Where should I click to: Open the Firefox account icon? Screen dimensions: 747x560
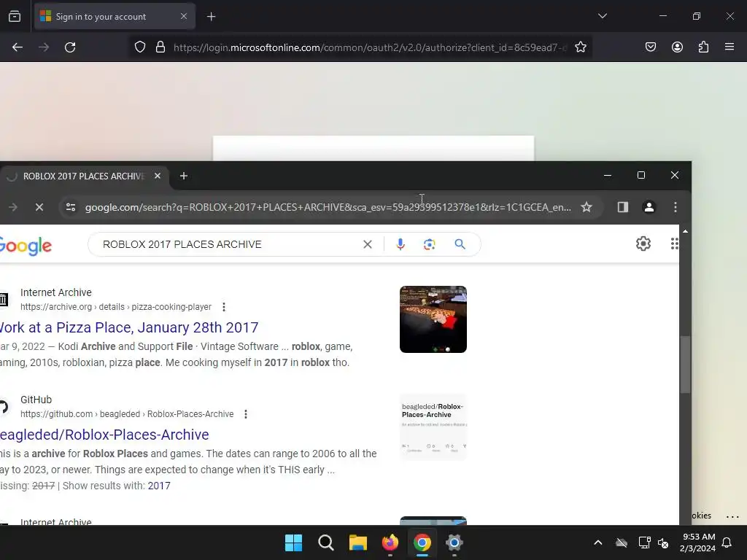click(x=677, y=47)
